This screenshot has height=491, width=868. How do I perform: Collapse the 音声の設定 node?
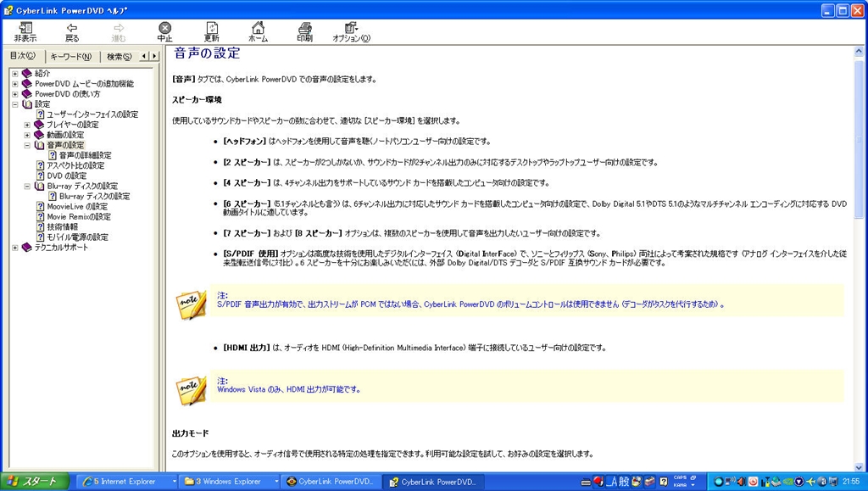click(x=26, y=145)
